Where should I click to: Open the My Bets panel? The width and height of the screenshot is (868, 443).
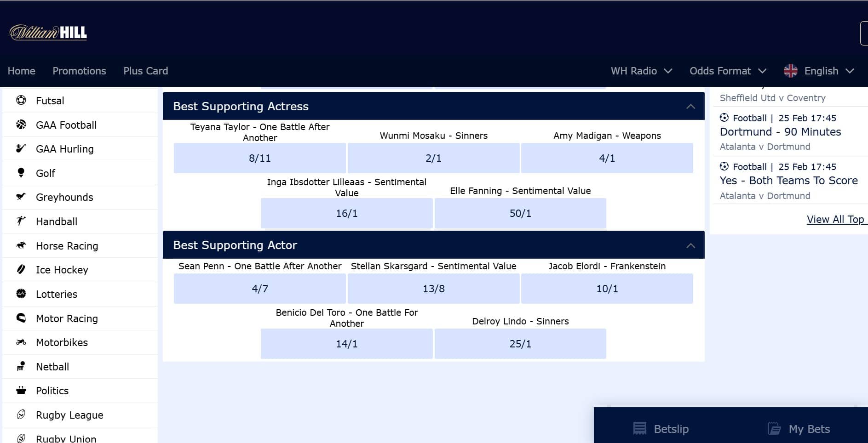(x=799, y=429)
